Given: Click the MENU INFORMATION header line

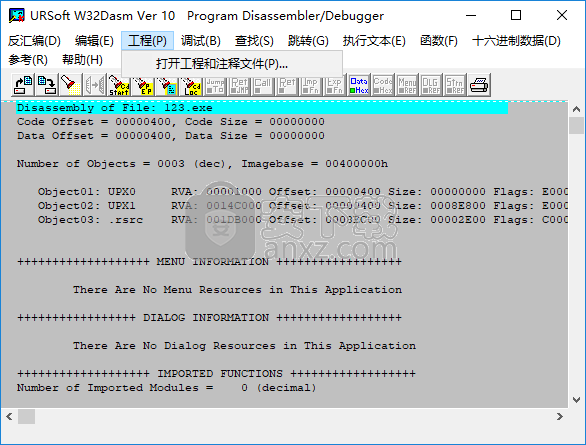Looking at the screenshot, I should coord(209,262).
